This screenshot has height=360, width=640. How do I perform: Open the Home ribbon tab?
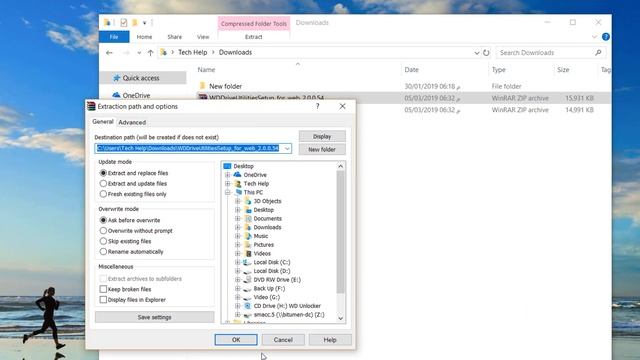(144, 37)
